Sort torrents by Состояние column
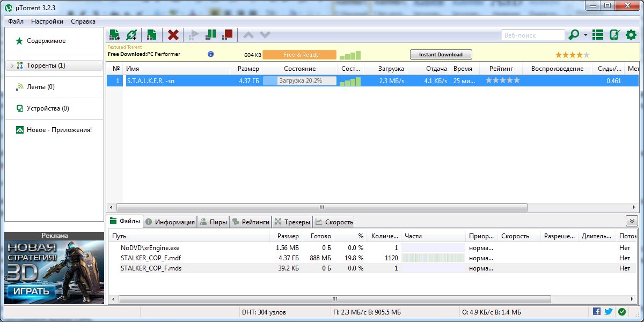644x322 pixels. click(x=300, y=69)
